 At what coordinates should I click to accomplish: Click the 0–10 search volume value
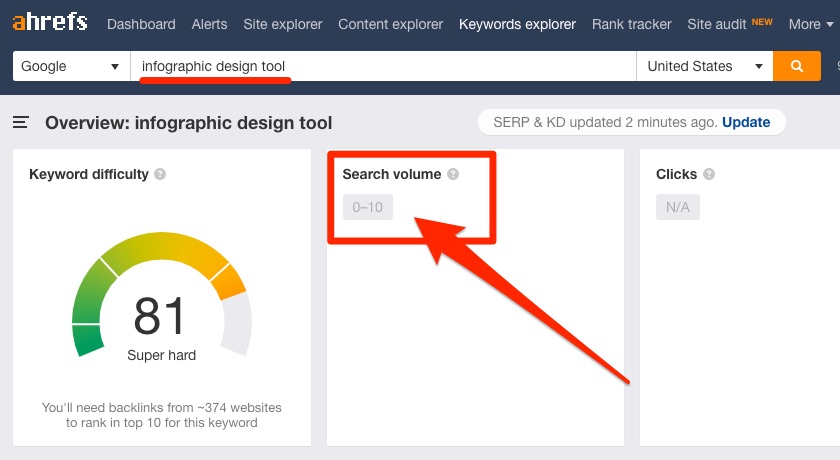[368, 207]
